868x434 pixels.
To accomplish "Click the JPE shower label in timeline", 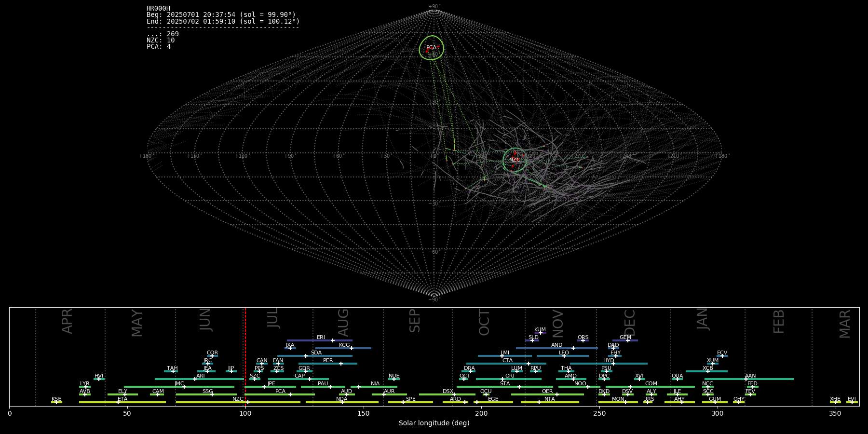I will (x=271, y=384).
